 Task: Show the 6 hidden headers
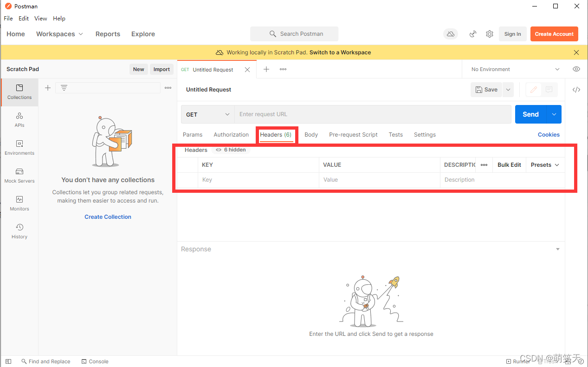[231, 150]
